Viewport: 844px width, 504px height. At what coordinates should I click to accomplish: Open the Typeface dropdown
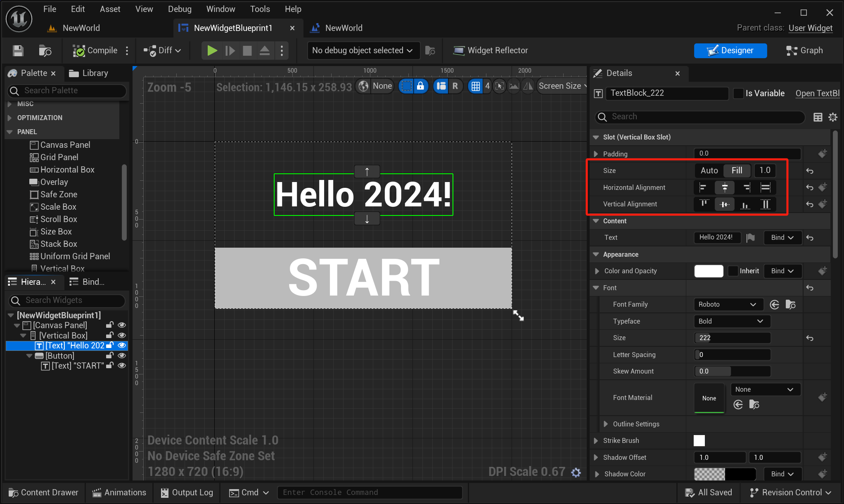pyautogui.click(x=732, y=321)
